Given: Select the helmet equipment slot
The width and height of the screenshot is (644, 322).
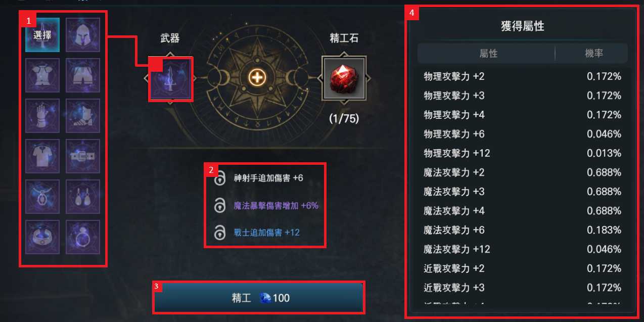Looking at the screenshot, I should [x=83, y=35].
